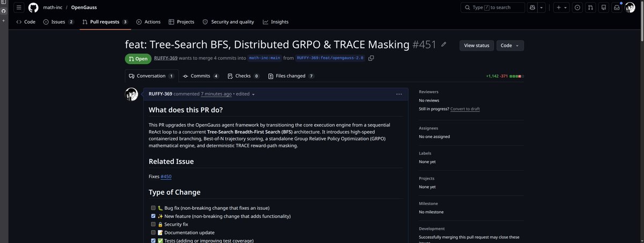Toggle the Documentation update checkbox
The height and width of the screenshot is (243, 644).
pos(153,232)
